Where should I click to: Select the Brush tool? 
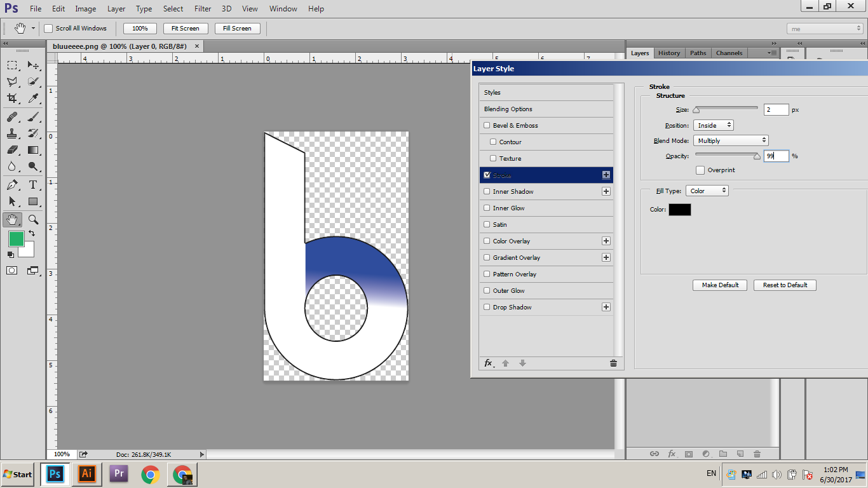click(33, 117)
